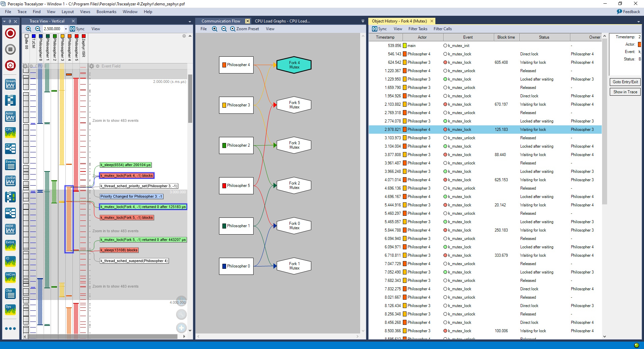The width and height of the screenshot is (644, 349).
Task: Open the MEM memory view icon
Action: click(x=10, y=229)
